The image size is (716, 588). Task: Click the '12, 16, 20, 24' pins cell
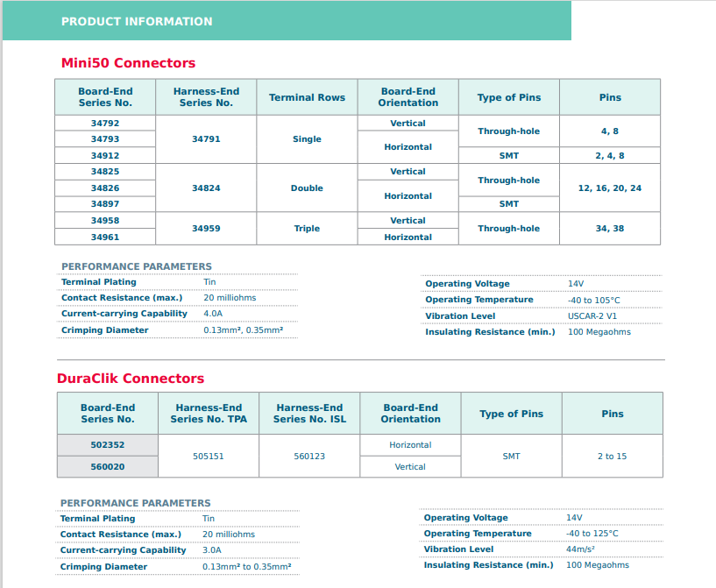[610, 188]
